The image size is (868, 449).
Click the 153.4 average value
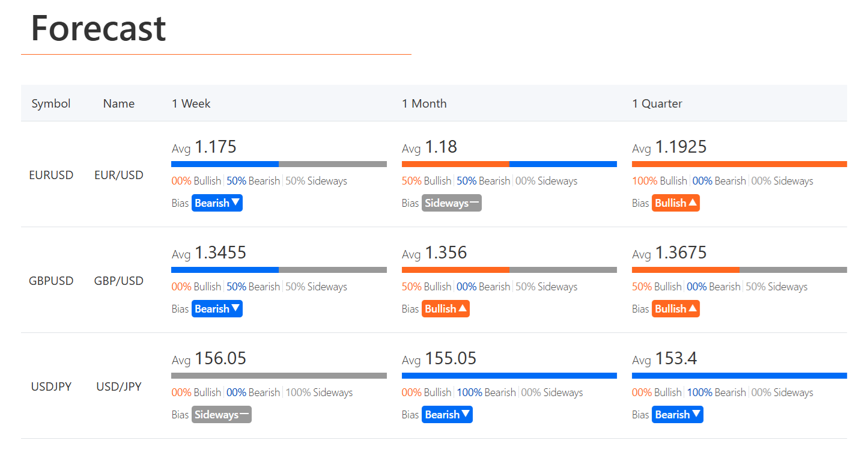click(x=676, y=358)
